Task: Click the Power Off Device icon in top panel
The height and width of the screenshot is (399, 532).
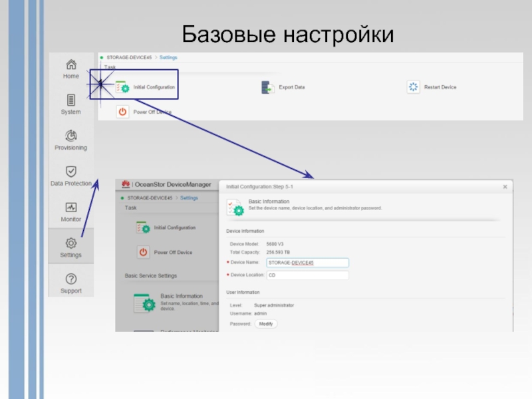Action: (x=122, y=112)
